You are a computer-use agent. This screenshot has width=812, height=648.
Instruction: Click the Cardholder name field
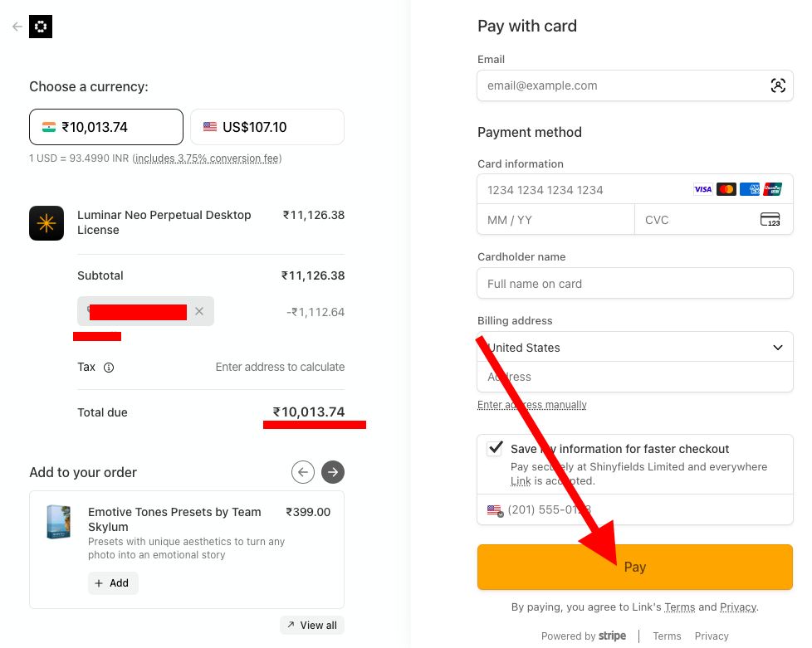pyautogui.click(x=634, y=284)
